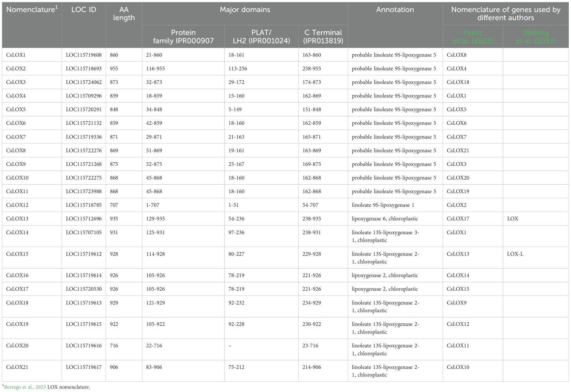The image size is (571, 392).
Task: Select the CsLOX10 nomenclature cell
Action: coord(17,178)
